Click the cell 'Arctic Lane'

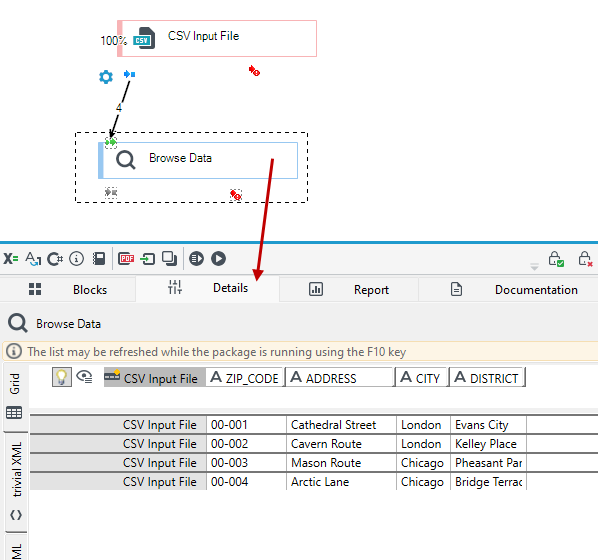tap(341, 482)
